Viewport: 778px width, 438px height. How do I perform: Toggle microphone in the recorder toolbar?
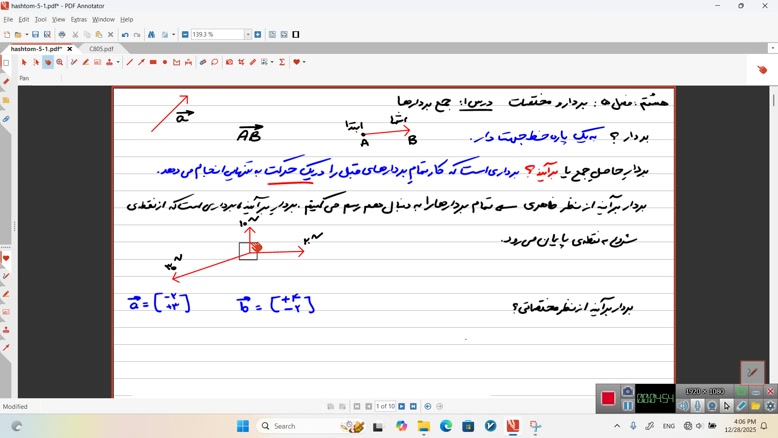tap(698, 406)
